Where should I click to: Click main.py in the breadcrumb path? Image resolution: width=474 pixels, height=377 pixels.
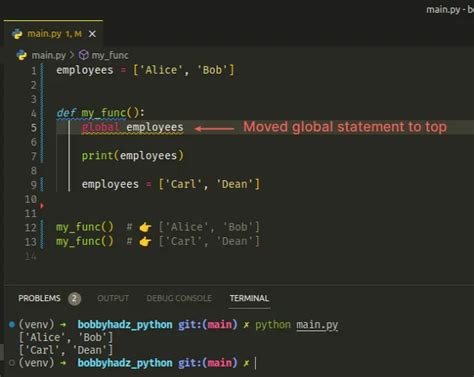click(x=49, y=55)
